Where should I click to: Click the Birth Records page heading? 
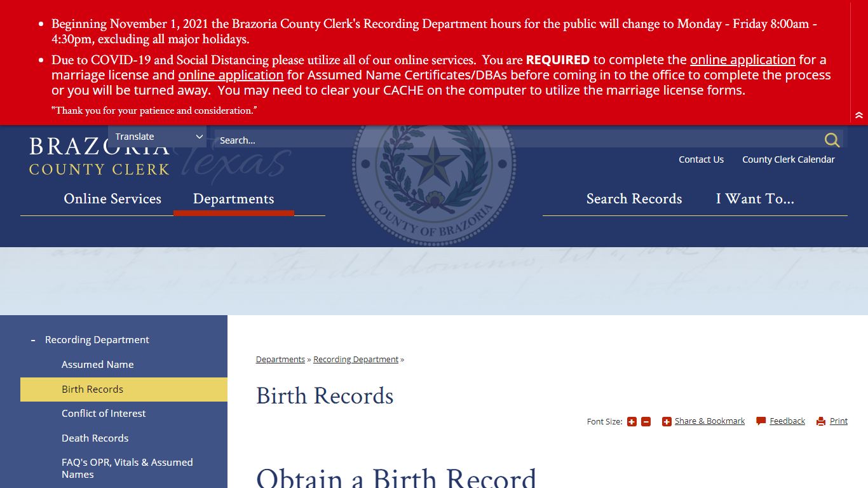click(x=325, y=396)
